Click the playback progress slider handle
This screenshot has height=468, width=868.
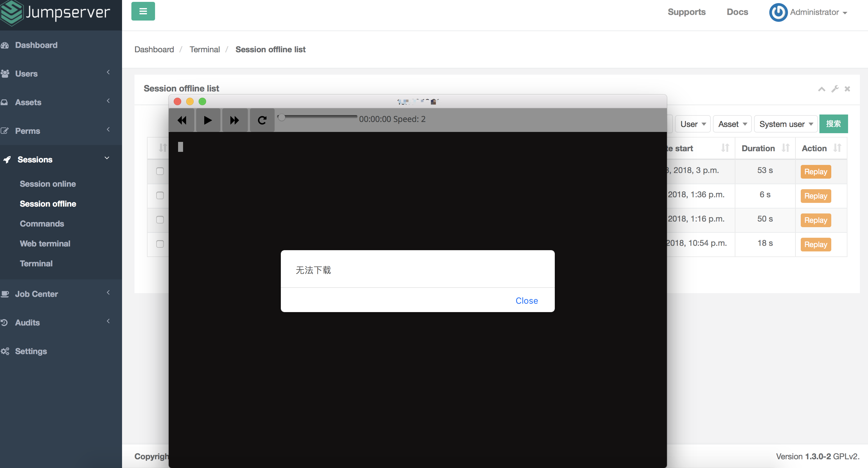click(x=282, y=118)
